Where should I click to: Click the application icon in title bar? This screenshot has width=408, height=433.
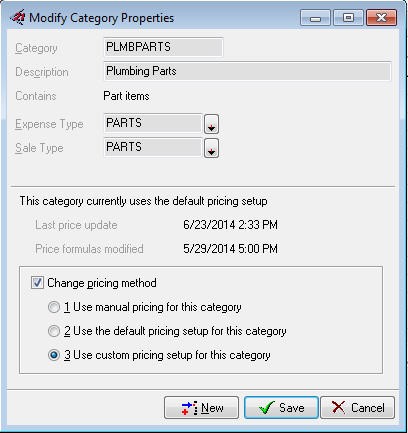[x=18, y=17]
